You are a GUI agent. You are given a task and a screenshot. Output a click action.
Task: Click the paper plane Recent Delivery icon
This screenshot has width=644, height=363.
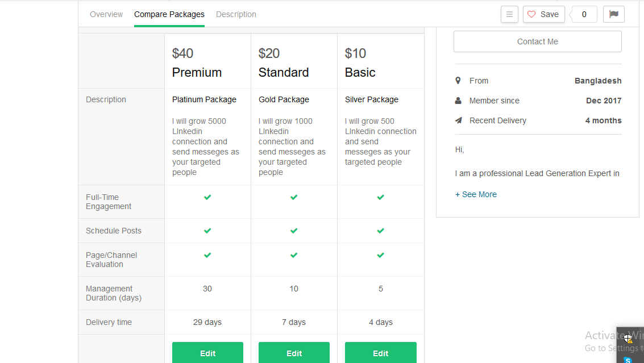coord(458,120)
